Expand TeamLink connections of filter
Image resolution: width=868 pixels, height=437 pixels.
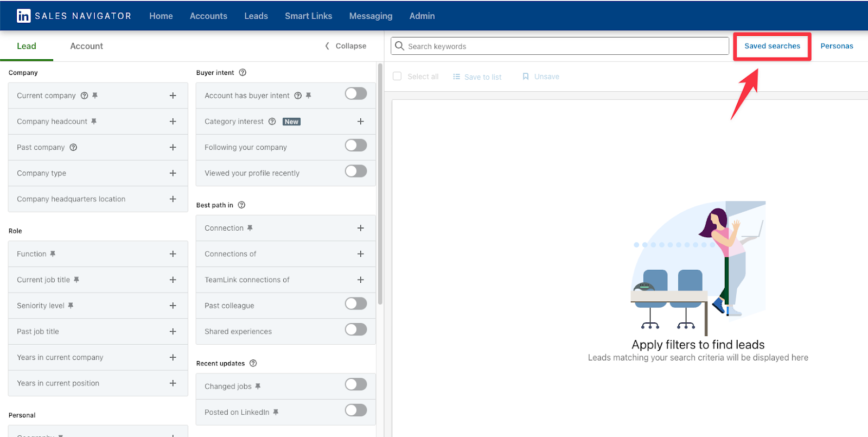(x=361, y=280)
